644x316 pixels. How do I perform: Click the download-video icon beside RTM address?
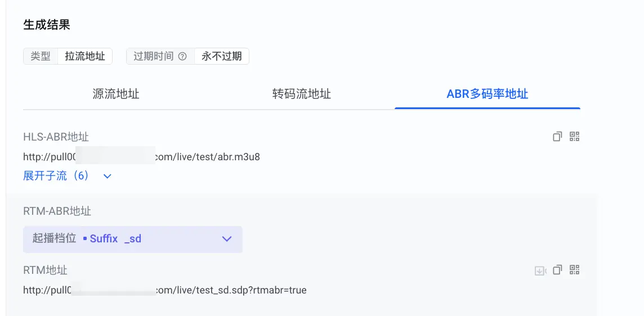pos(540,270)
